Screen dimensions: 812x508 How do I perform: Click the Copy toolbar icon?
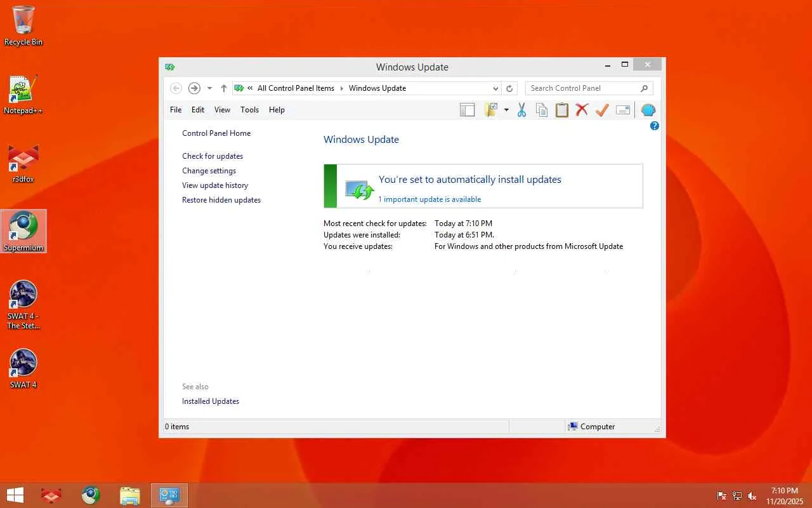(x=542, y=110)
